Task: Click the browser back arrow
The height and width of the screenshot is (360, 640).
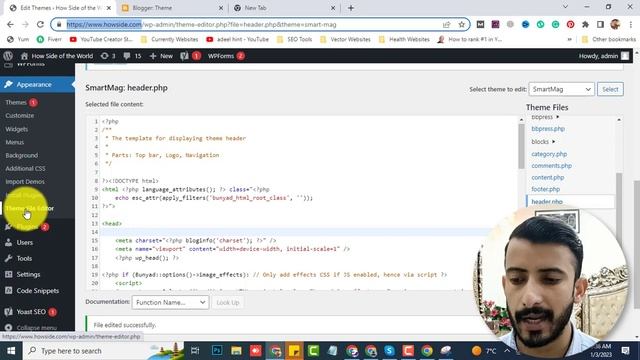Action: 10,24
